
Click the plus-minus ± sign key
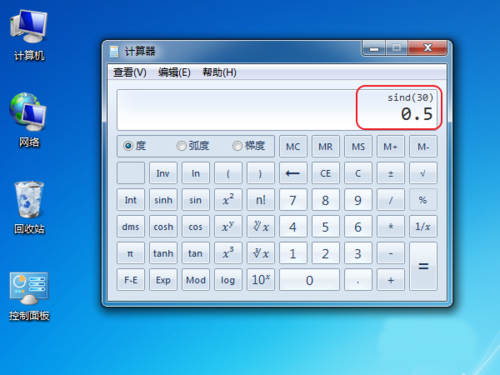click(x=391, y=173)
